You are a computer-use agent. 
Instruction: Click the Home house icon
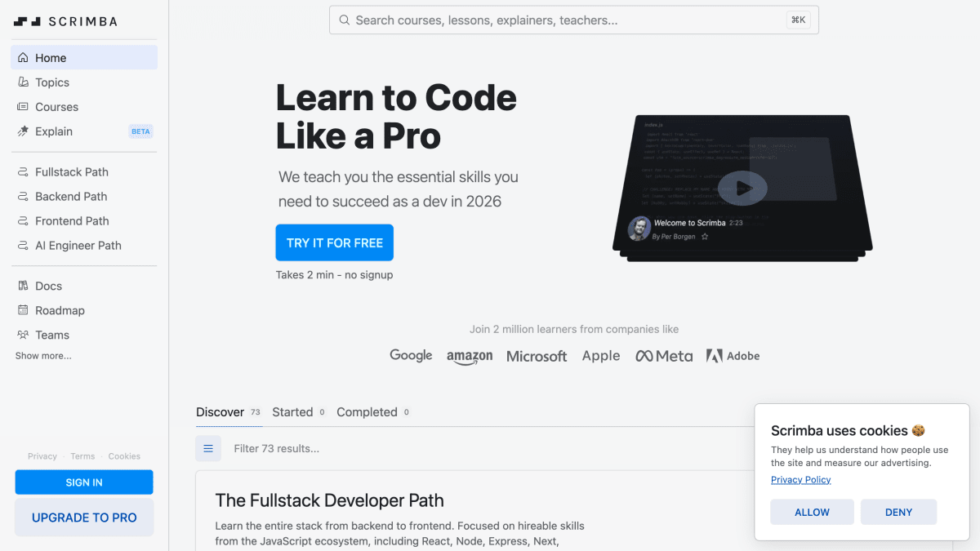(x=23, y=58)
